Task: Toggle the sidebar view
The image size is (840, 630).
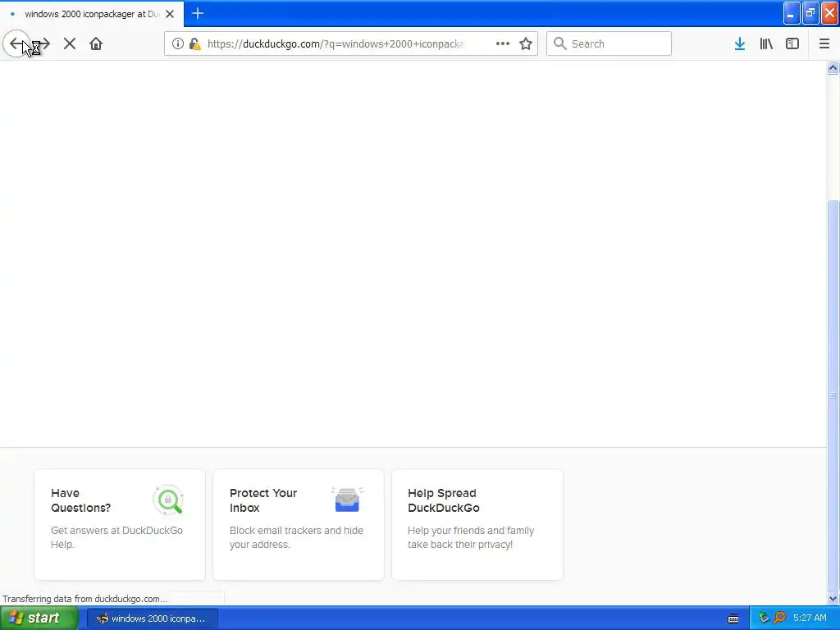Action: [792, 44]
